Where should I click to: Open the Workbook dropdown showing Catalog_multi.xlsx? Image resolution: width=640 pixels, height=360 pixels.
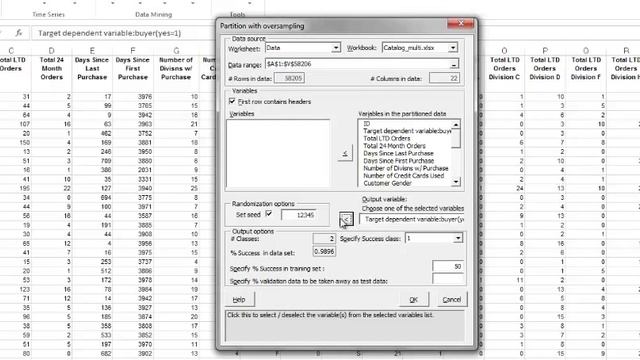pyautogui.click(x=453, y=48)
